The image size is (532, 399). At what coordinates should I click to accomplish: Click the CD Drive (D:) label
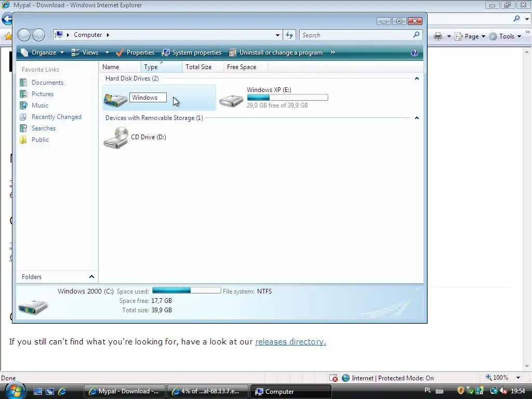[x=148, y=137]
